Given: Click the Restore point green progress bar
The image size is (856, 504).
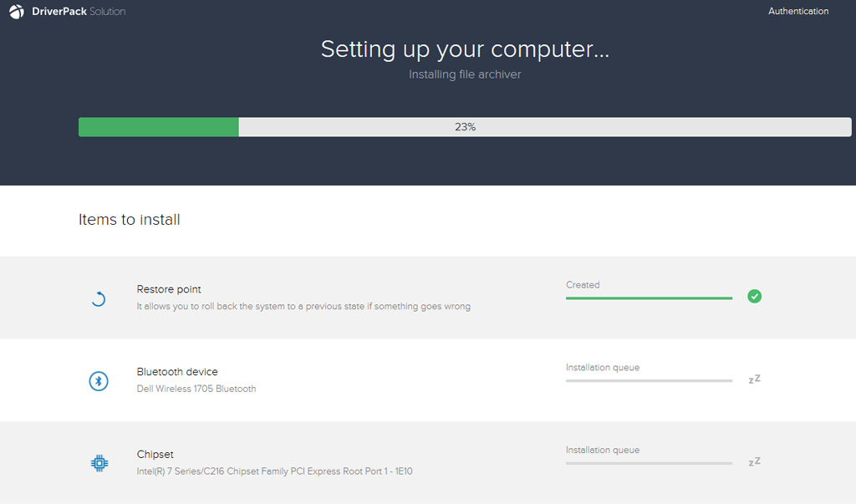Looking at the screenshot, I should (649, 298).
